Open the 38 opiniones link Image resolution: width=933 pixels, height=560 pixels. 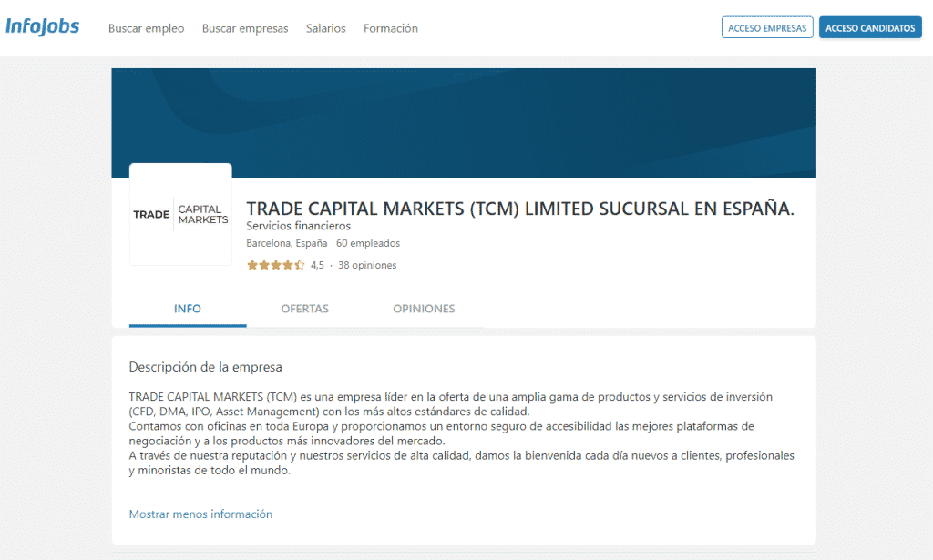click(x=367, y=265)
